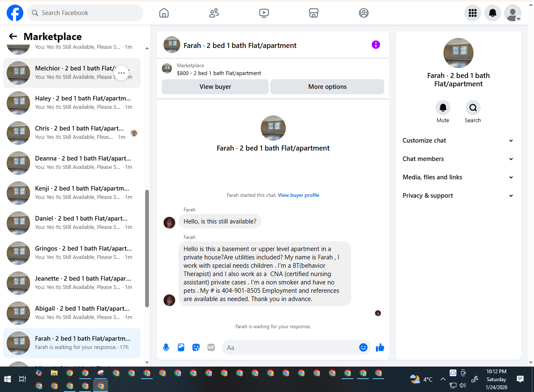The width and height of the screenshot is (534, 392).
Task: Search in conversation with magnifier icon
Action: 473,108
